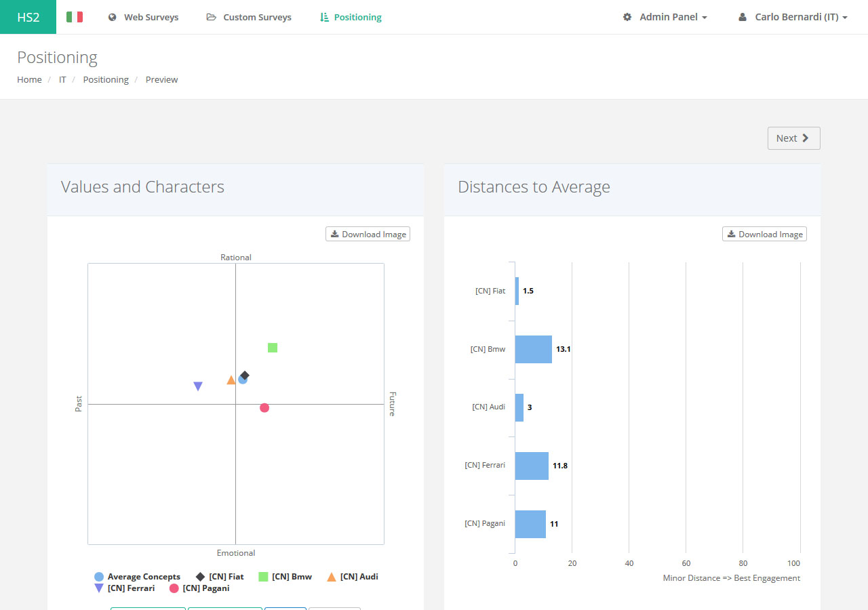Go to Home breadcrumb

pyautogui.click(x=29, y=79)
